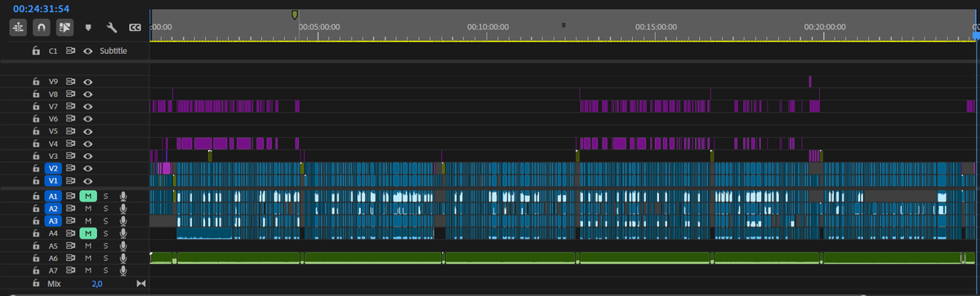The width and height of the screenshot is (980, 296).
Task: Mute track A3 with M button
Action: pos(88,221)
